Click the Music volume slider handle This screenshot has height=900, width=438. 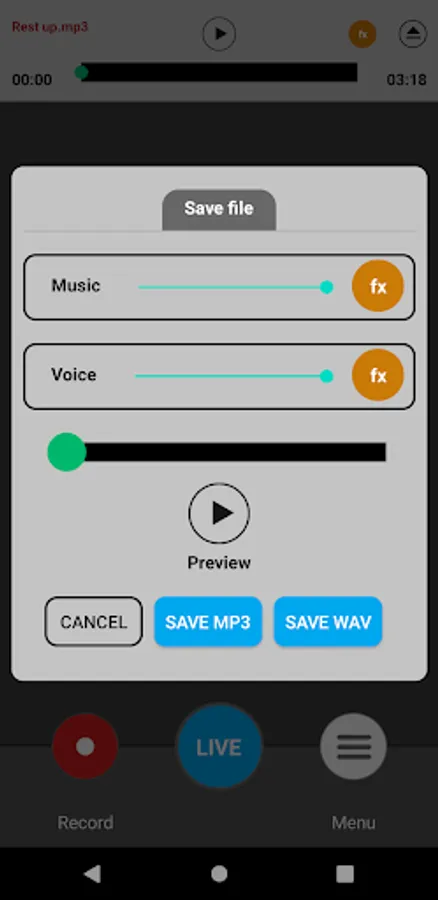[326, 287]
